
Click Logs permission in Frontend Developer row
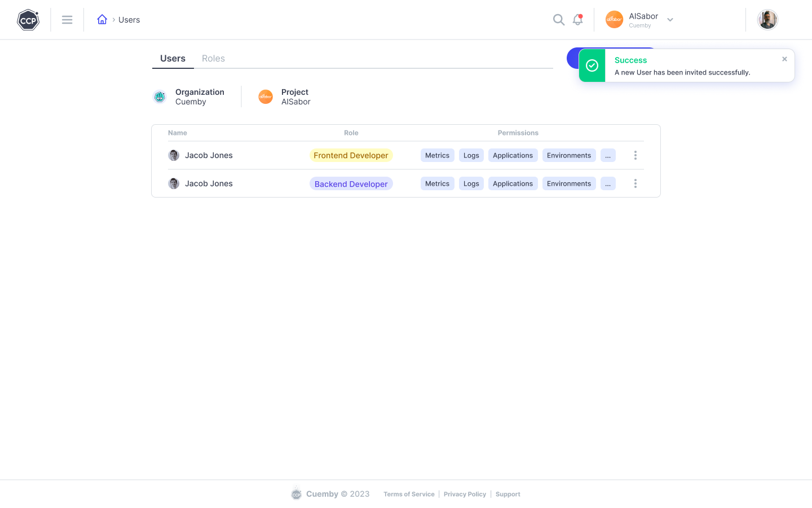[x=471, y=155]
